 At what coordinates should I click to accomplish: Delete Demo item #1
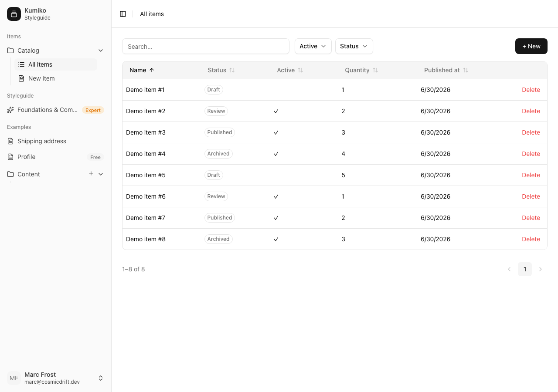pyautogui.click(x=531, y=90)
